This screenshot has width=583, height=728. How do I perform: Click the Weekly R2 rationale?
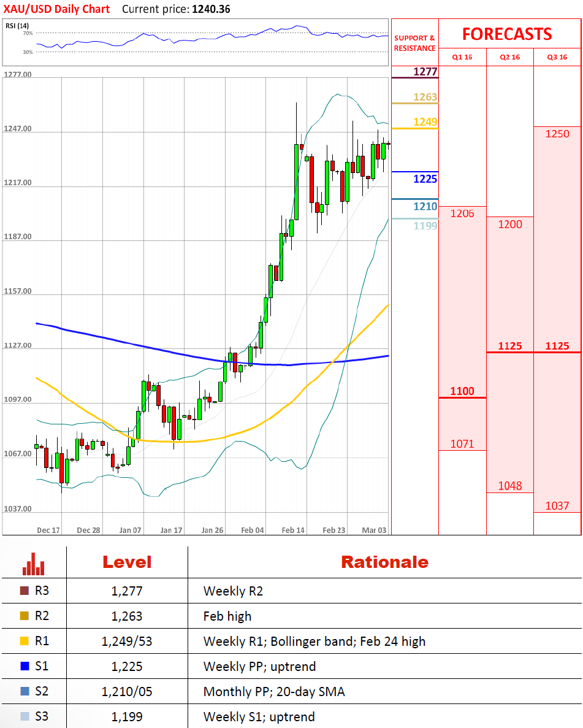(233, 591)
